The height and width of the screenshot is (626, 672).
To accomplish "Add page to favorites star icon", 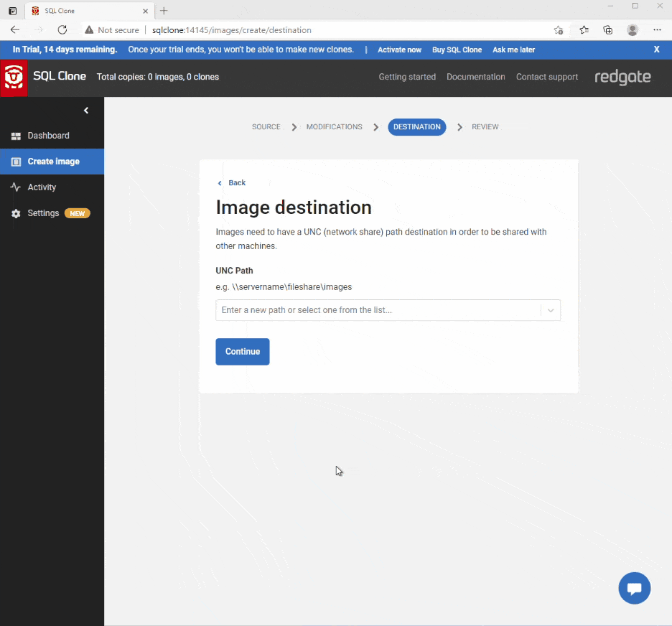I will click(x=559, y=30).
